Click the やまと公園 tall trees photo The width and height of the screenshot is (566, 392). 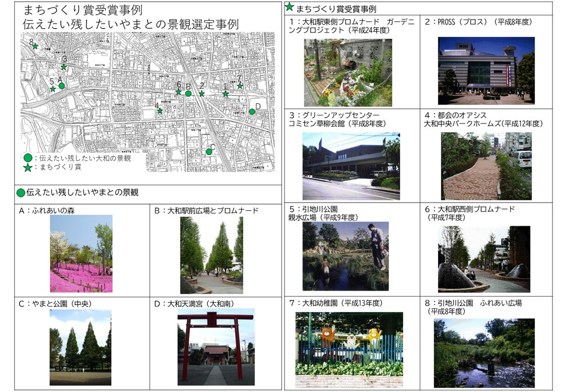point(80,347)
